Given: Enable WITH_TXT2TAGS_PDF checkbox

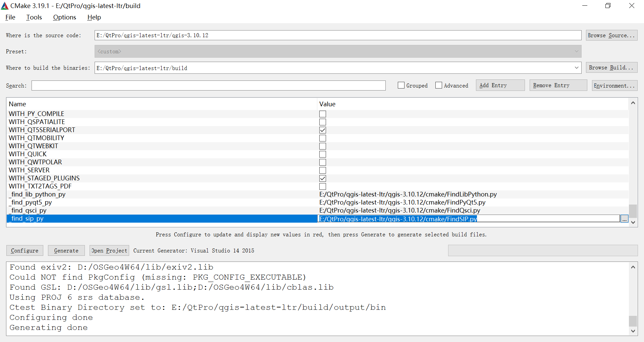Looking at the screenshot, I should tap(323, 186).
